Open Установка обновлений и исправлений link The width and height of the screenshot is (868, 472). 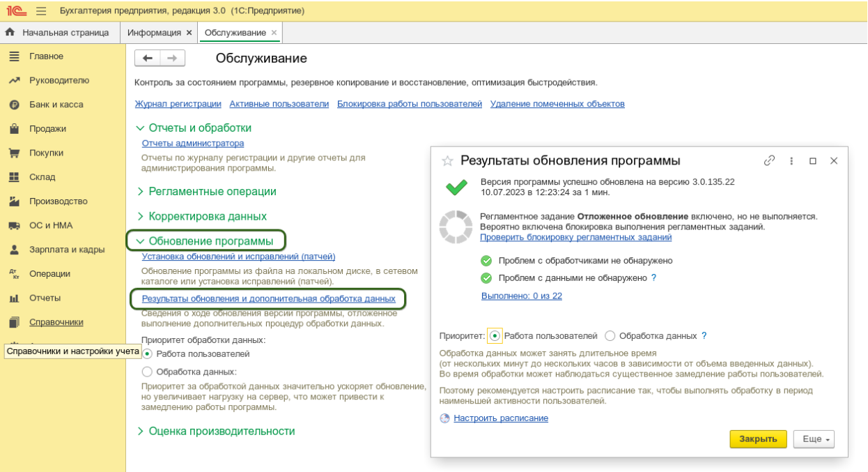238,256
